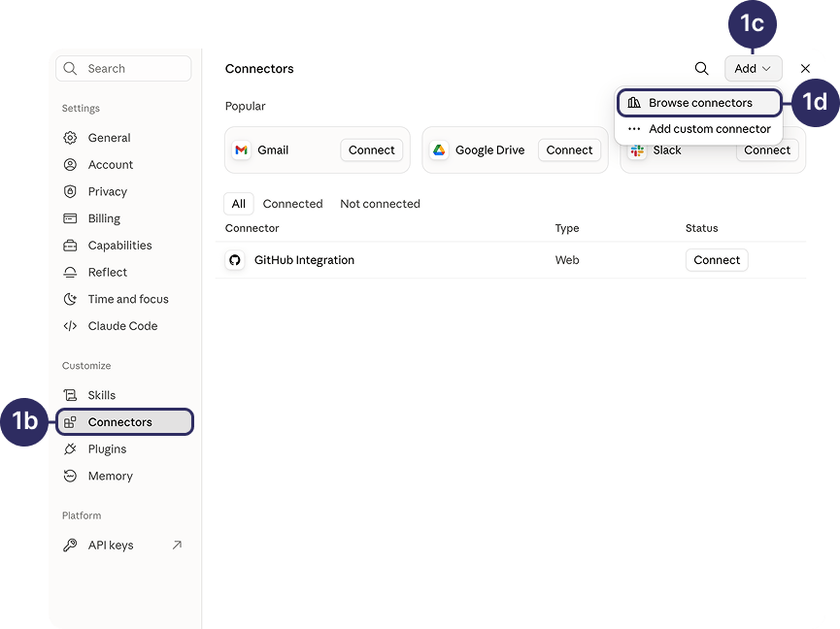Switch to the Connected filter tab
Image resolution: width=840 pixels, height=629 pixels.
(292, 204)
